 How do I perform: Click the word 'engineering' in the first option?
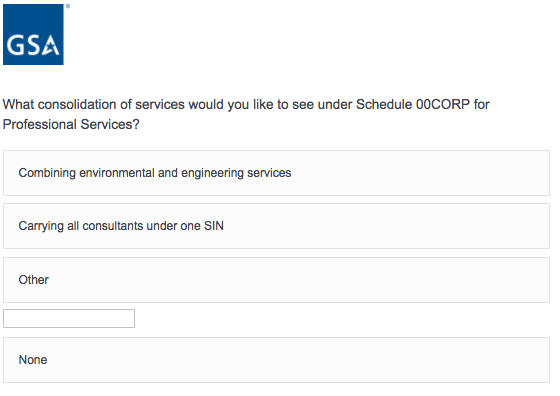[x=212, y=173]
